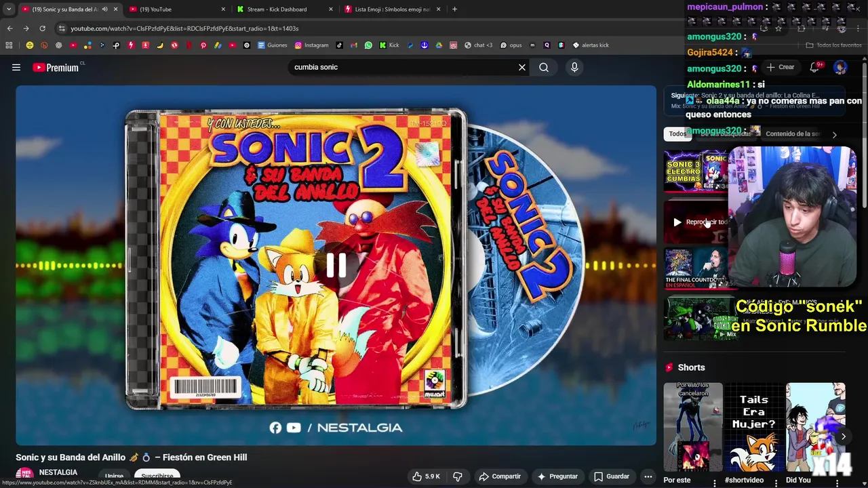Open the notifications bell
The width and height of the screenshot is (868, 488).
point(816,67)
